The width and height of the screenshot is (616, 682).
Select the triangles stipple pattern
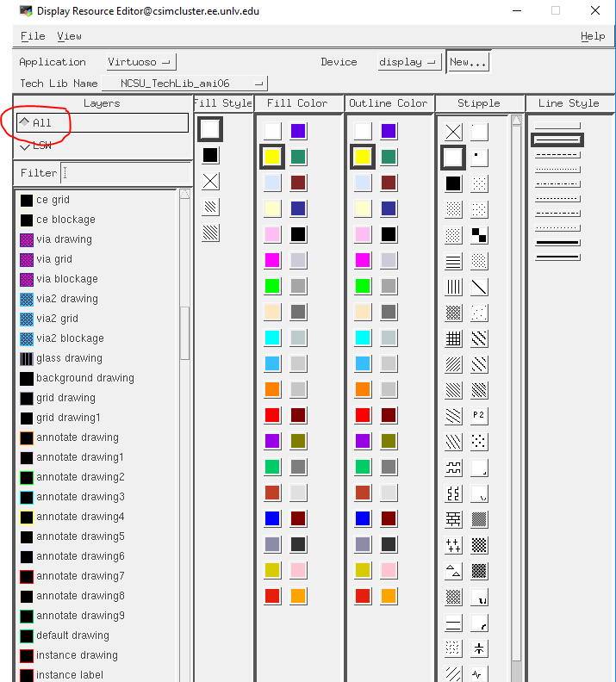[453, 571]
